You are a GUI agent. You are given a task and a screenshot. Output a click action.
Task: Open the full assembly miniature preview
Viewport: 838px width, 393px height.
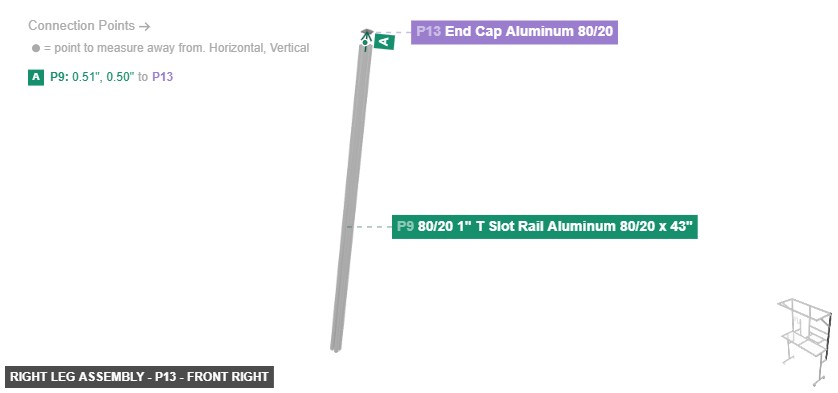coord(804,342)
